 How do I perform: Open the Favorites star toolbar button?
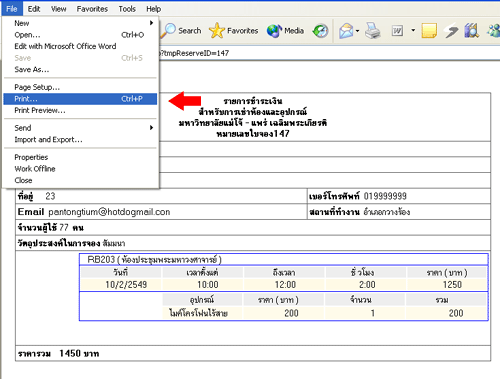[x=234, y=31]
